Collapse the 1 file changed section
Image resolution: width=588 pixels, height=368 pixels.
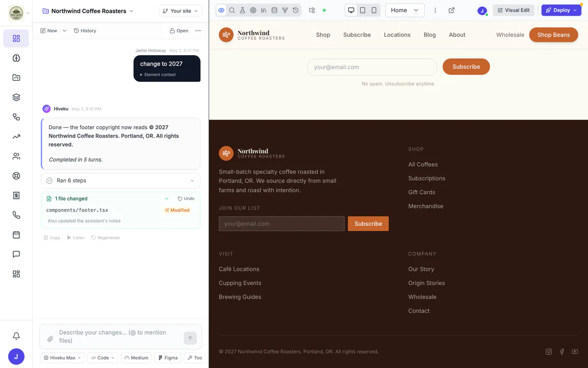click(x=166, y=199)
